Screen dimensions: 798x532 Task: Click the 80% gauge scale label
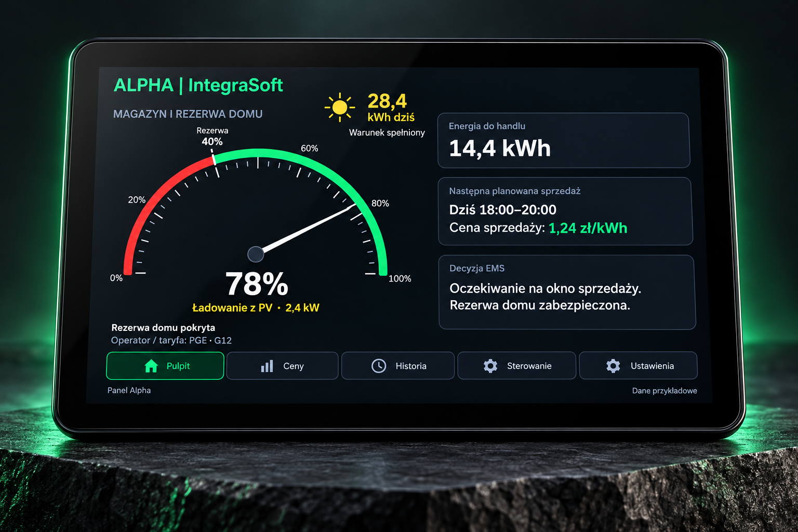380,203
